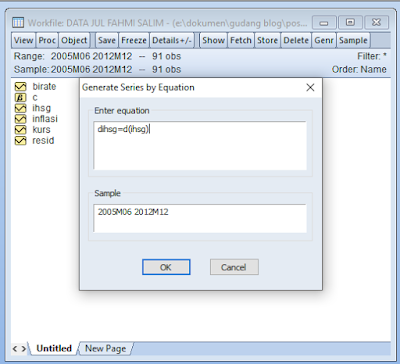Cancel the Generate Series dialog
The height and width of the screenshot is (364, 400).
(x=234, y=267)
